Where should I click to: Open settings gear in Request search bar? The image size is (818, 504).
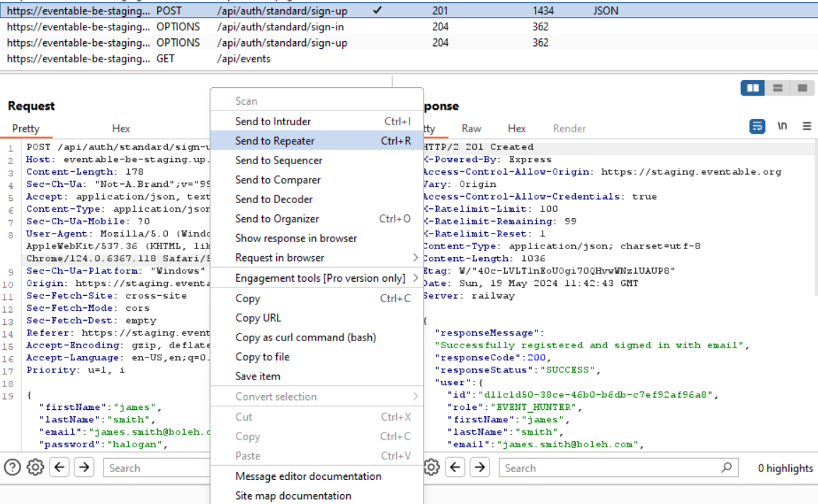(35, 467)
